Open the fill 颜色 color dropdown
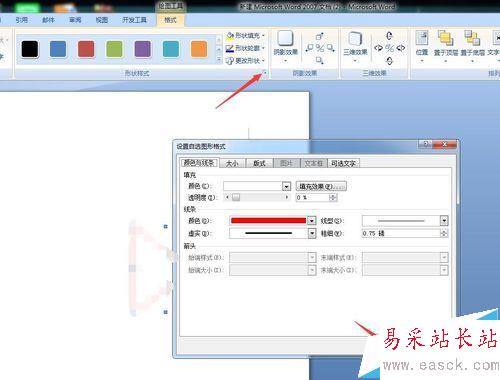The image size is (500, 380). pyautogui.click(x=286, y=186)
